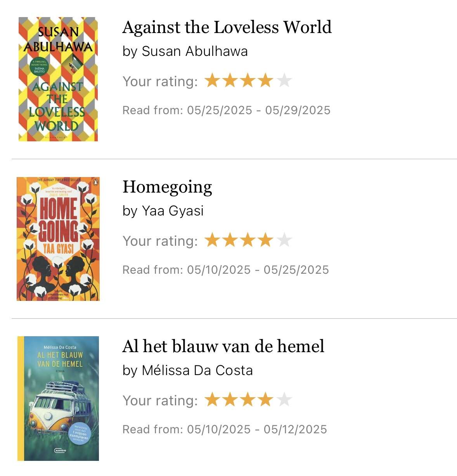Open the Against the Loveless World title
This screenshot has height=476, width=457.
coord(227,27)
